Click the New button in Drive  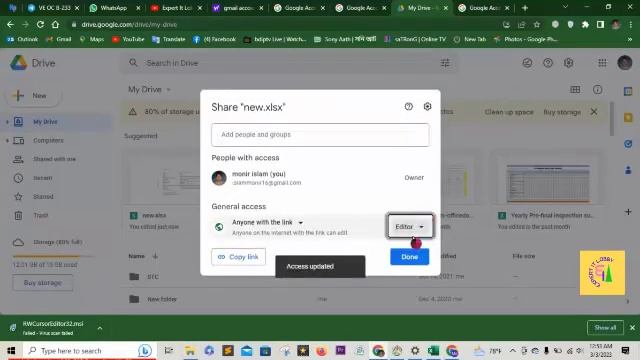(x=33, y=96)
